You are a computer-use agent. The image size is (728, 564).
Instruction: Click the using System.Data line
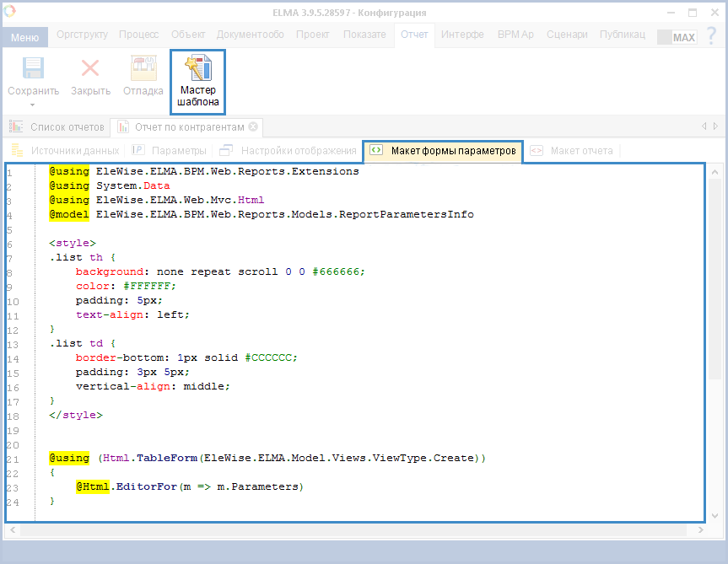[110, 185]
